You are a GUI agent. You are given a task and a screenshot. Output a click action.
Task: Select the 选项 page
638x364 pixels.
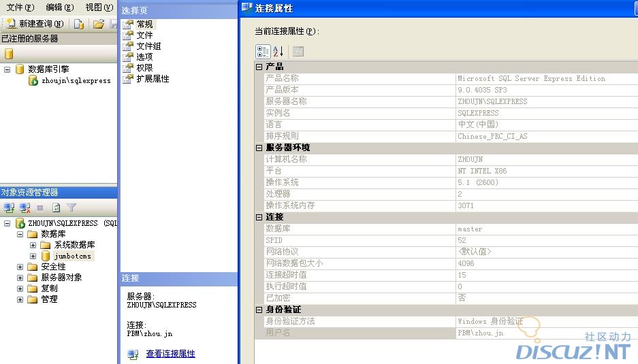click(144, 57)
